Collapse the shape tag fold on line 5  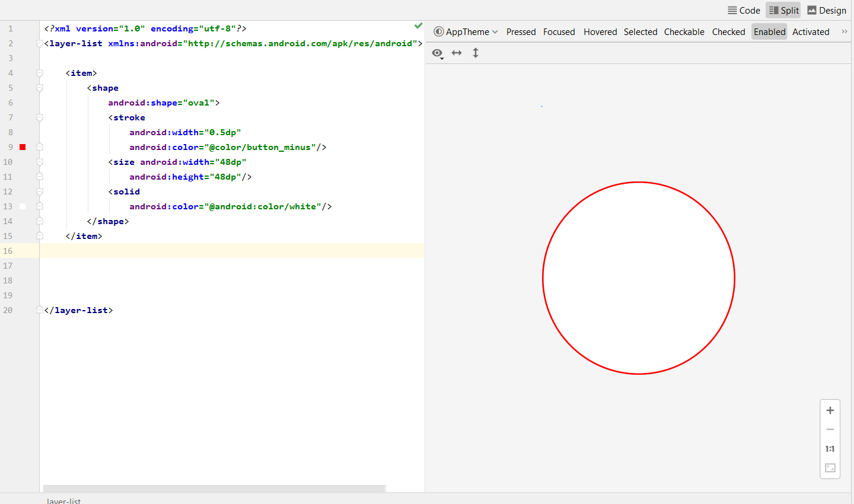tap(40, 88)
